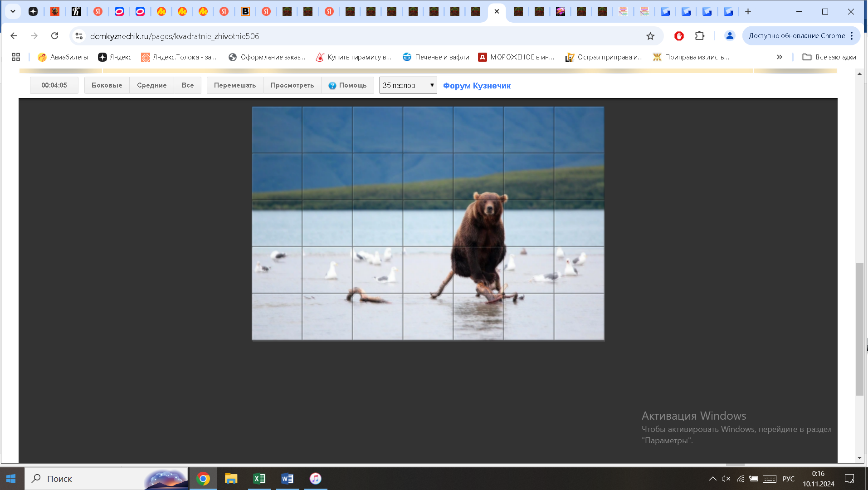Open the apps grid in bookmarks bar
868x490 pixels.
click(16, 57)
